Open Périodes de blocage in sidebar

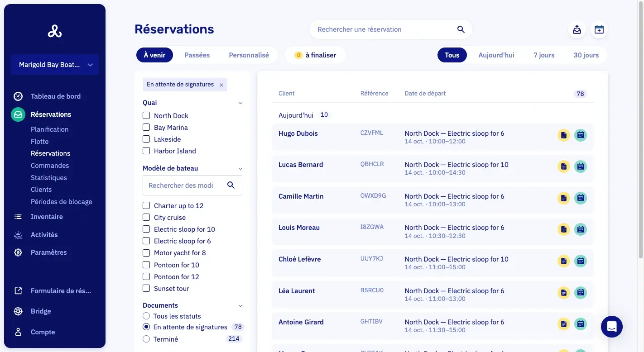pos(62,202)
